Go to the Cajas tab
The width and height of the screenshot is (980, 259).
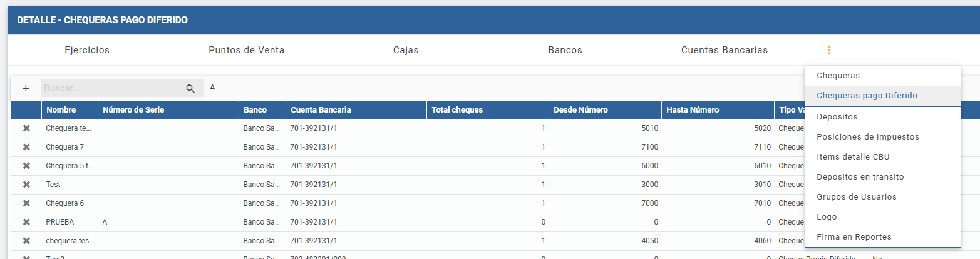[x=406, y=50]
